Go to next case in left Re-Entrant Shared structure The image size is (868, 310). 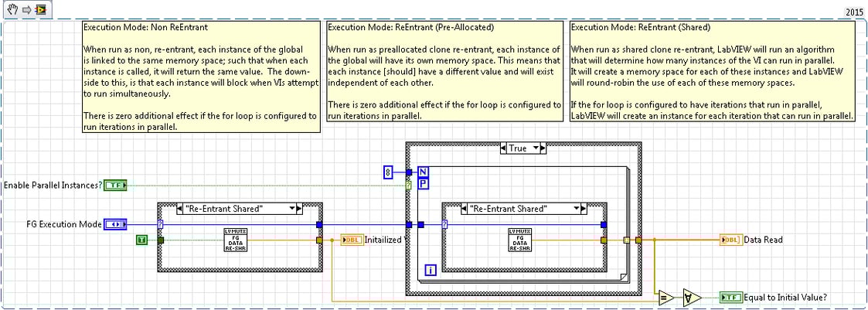(299, 209)
